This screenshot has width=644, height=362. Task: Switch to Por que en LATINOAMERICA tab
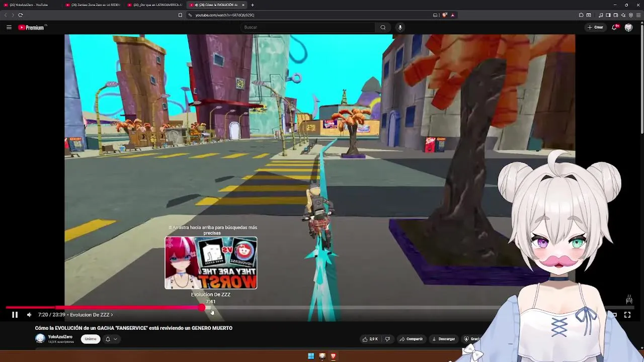[x=155, y=5]
